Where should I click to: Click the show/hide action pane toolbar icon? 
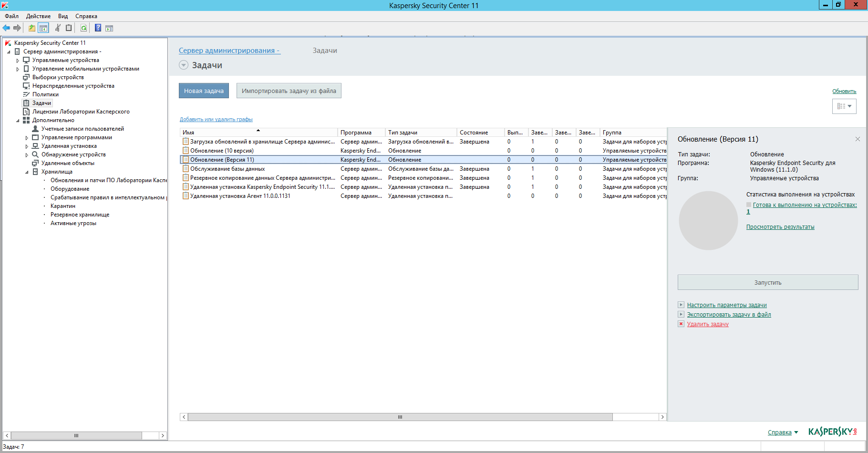pos(109,28)
